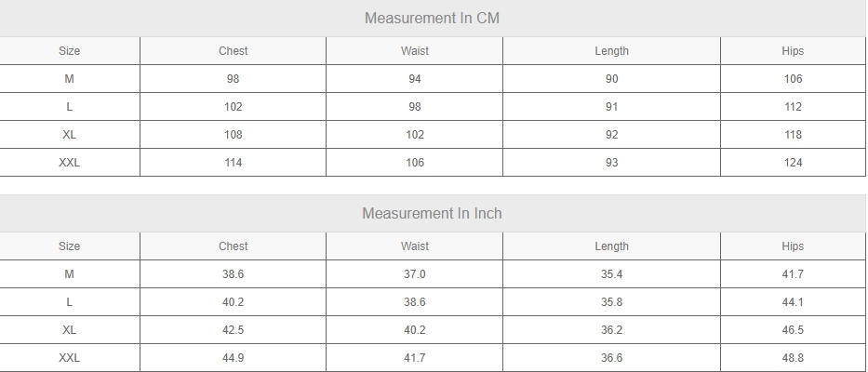This screenshot has width=868, height=372.
Task: Click the waist value 37.0
Action: tap(415, 274)
